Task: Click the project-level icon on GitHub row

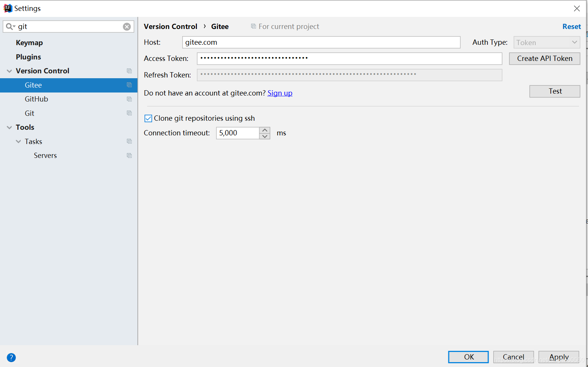Action: pos(129,99)
